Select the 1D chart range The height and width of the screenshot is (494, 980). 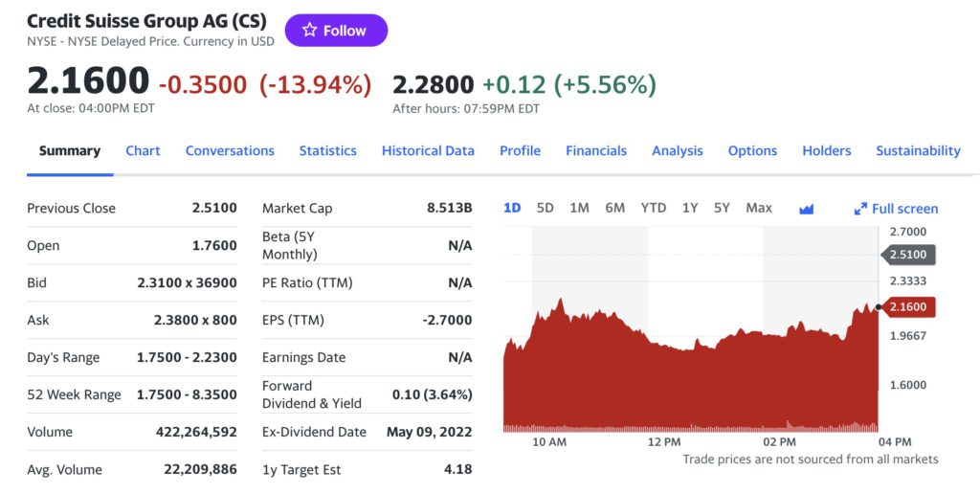pos(512,208)
